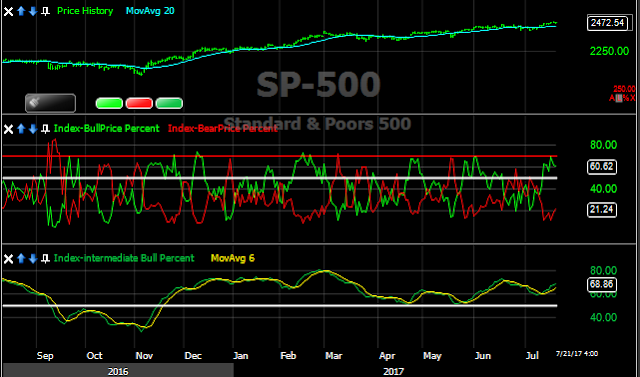The width and height of the screenshot is (640, 377).
Task: Click the darker green pill button
Action: pos(169,103)
